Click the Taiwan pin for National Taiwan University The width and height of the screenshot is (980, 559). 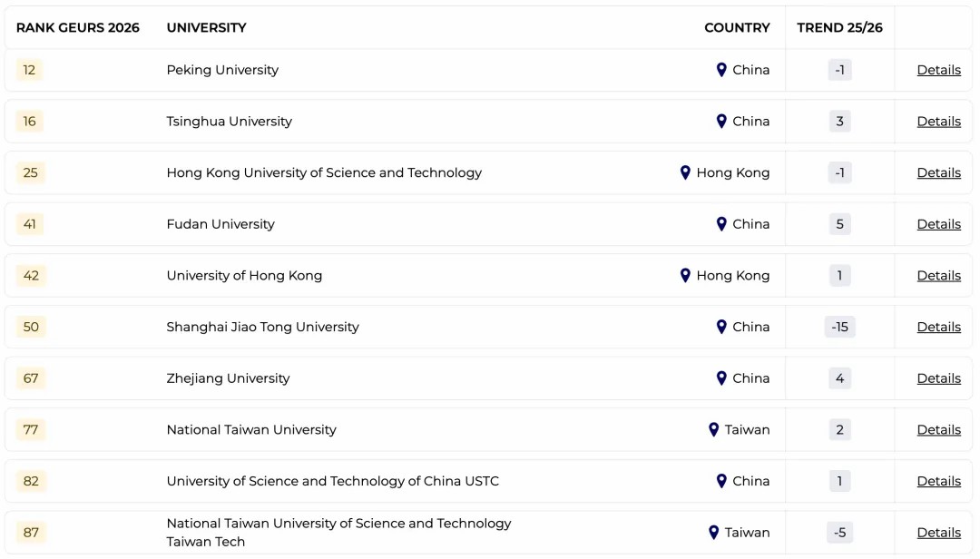coord(713,430)
